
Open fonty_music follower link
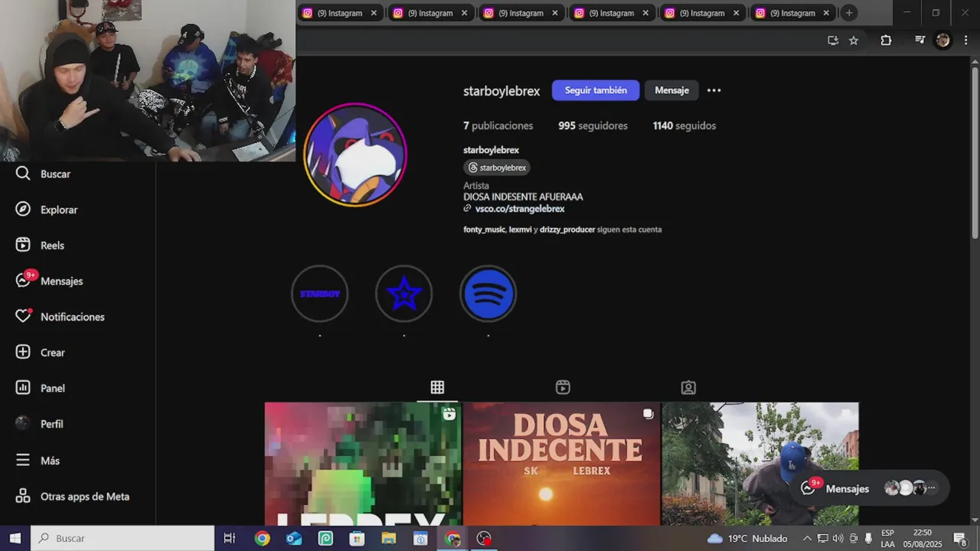(484, 230)
